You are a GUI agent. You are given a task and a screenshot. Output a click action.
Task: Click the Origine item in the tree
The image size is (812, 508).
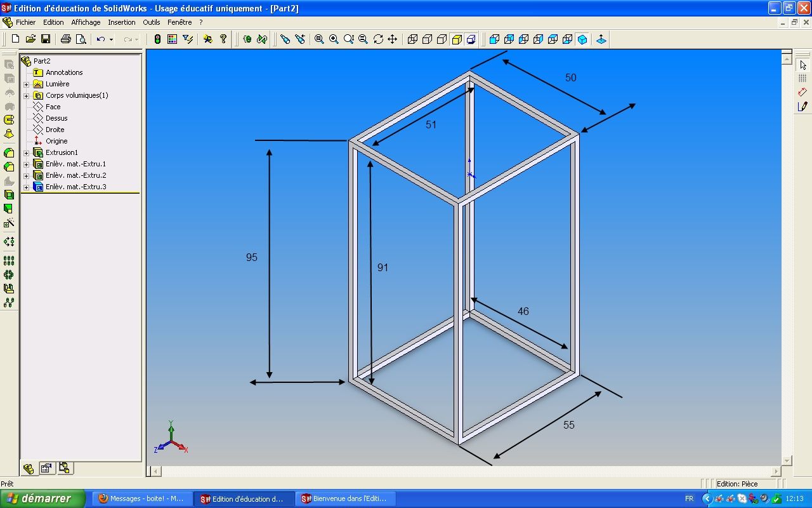pyautogui.click(x=57, y=141)
